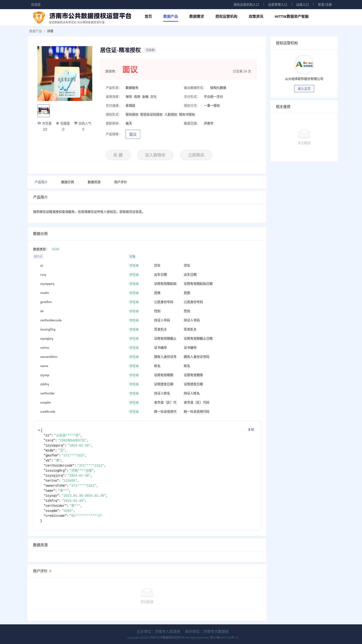Select the mzdm field row
Viewport: 362px width, 644px height.
[x=147, y=293]
